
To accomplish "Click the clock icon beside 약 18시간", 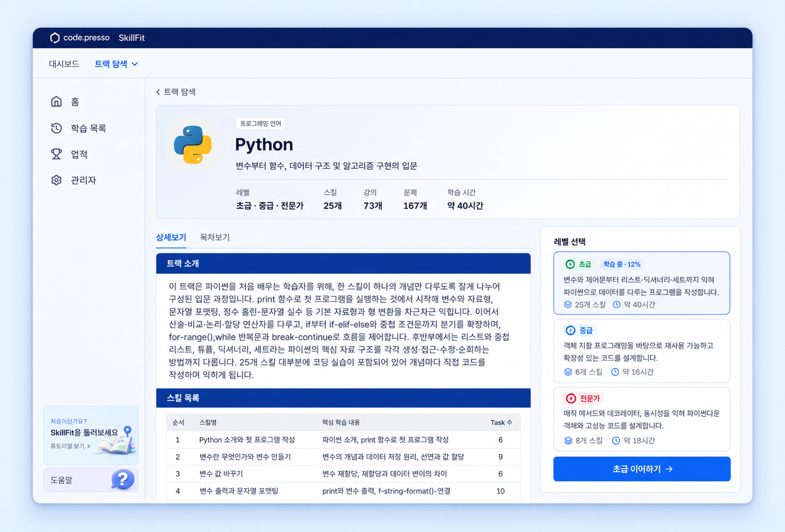I will [x=616, y=440].
